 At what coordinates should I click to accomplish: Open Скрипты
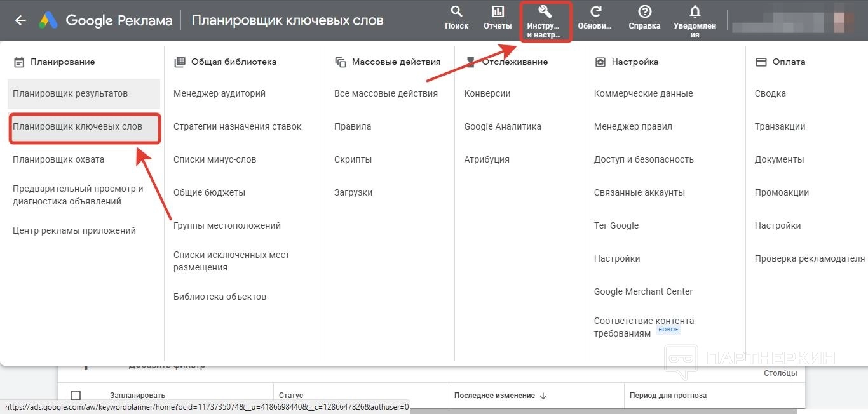click(353, 159)
